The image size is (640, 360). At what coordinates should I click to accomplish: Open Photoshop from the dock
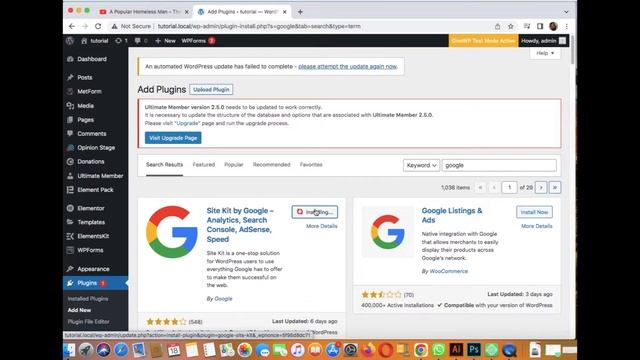[x=474, y=350]
